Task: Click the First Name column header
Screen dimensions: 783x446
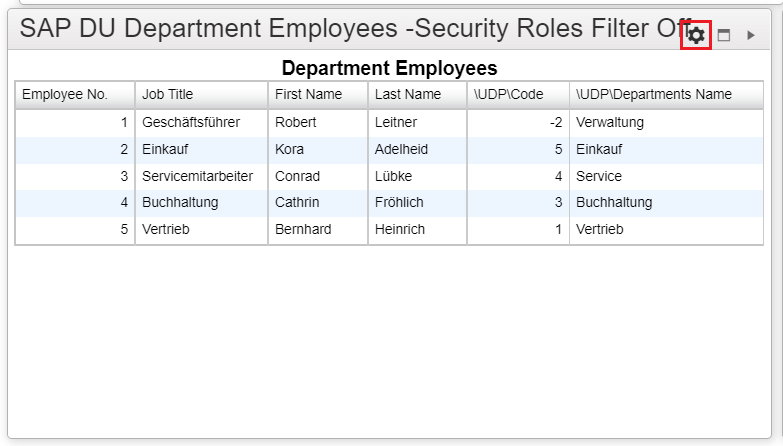Action: point(318,94)
